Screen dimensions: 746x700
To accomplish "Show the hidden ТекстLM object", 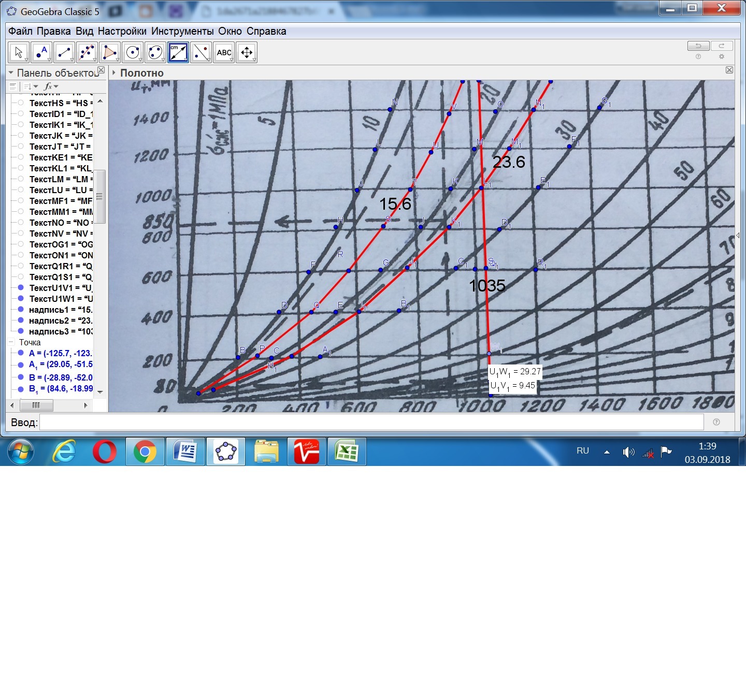I will click(x=21, y=179).
